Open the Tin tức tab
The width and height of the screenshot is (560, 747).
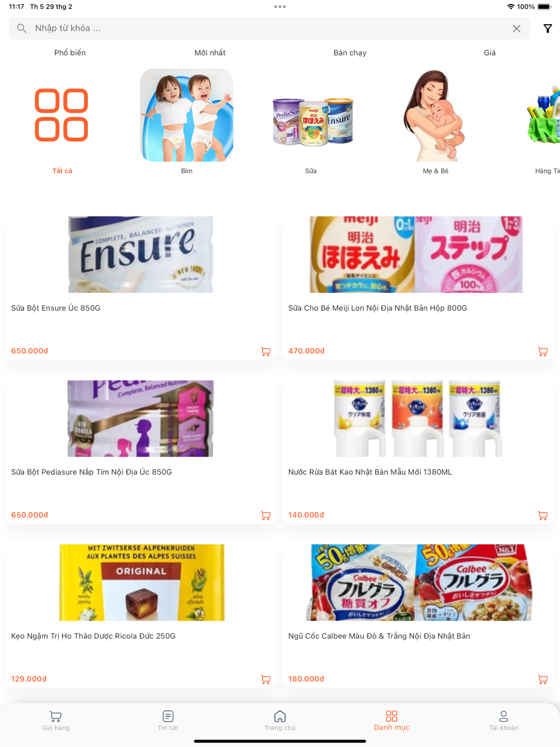(x=168, y=721)
